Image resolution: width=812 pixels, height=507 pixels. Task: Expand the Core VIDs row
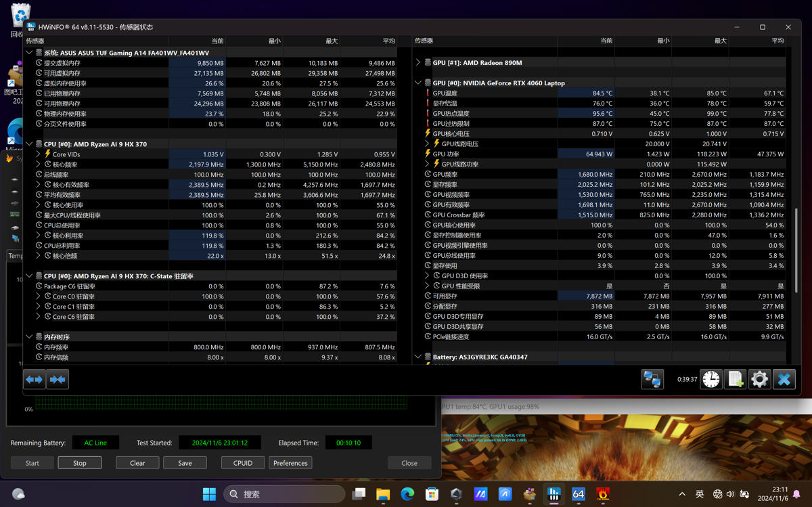pos(39,154)
